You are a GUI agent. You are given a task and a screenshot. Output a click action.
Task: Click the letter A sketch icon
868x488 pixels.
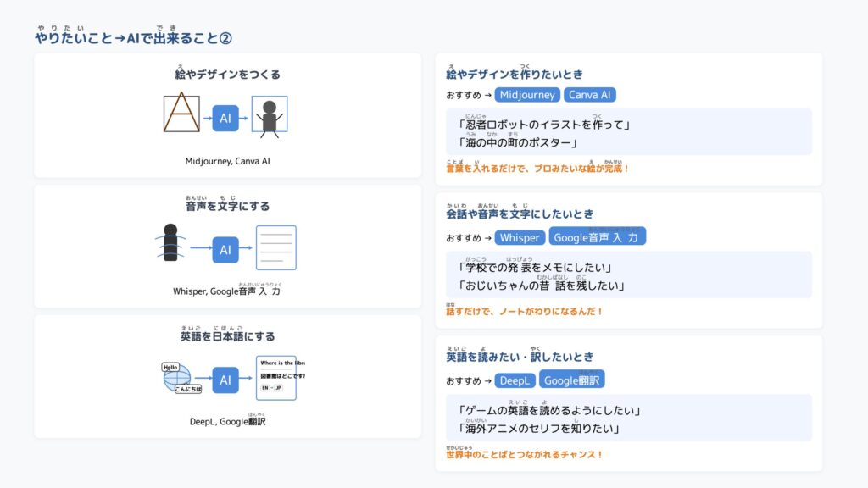(181, 114)
